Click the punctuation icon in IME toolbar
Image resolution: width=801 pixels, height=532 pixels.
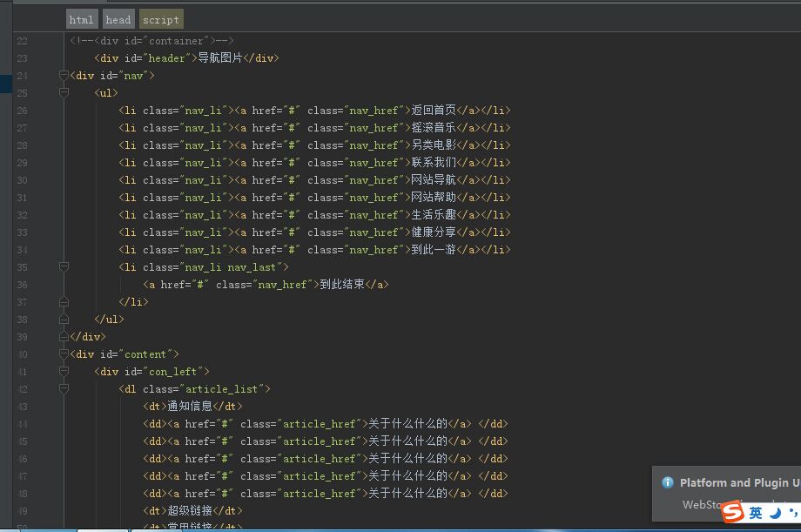click(x=792, y=513)
